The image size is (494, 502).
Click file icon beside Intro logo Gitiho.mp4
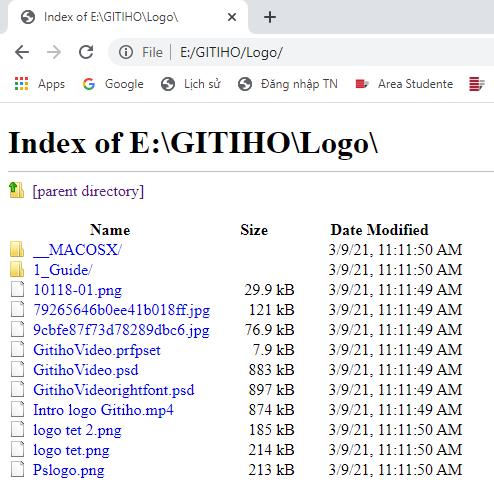click(x=17, y=409)
